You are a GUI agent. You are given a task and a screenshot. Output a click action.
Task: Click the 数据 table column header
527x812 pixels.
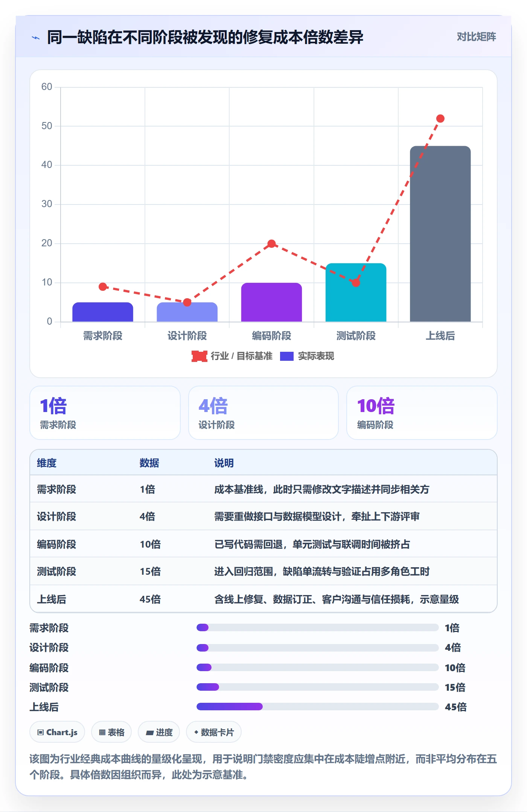(x=149, y=463)
